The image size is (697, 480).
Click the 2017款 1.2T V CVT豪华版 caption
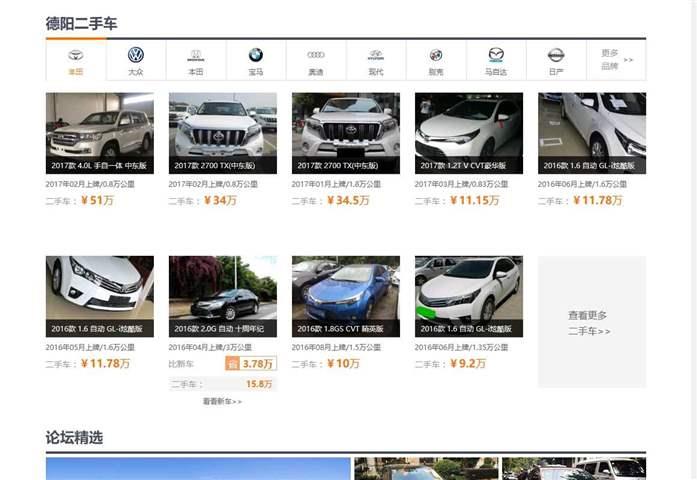coord(468,165)
